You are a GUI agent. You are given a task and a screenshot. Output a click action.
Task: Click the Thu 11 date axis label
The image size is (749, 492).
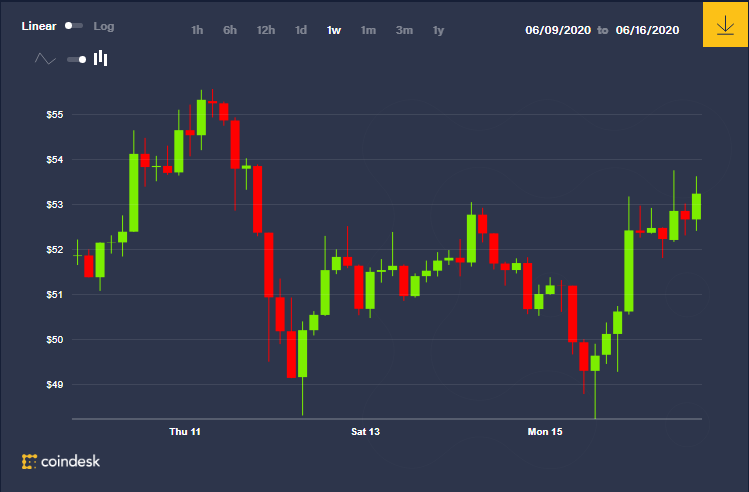[x=185, y=432]
